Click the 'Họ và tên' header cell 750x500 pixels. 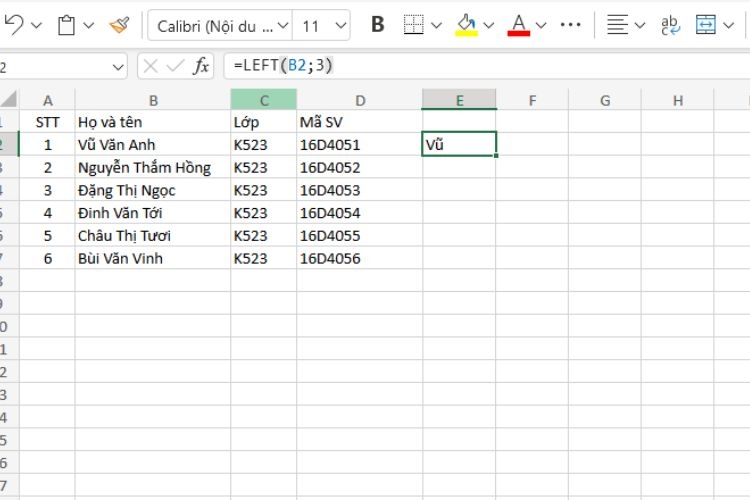[153, 122]
